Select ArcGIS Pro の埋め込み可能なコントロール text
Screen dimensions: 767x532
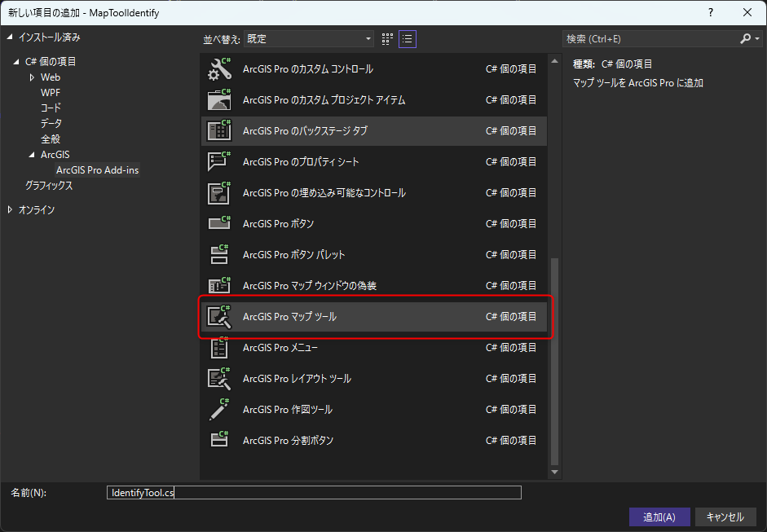pyautogui.click(x=324, y=192)
